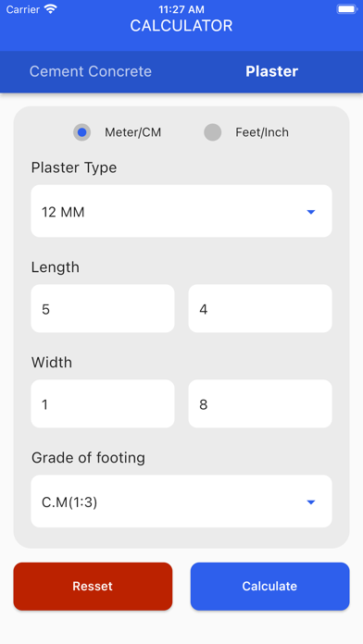The image size is (363, 644).
Task: Tap the CALCULATOR title in header
Action: [x=181, y=26]
